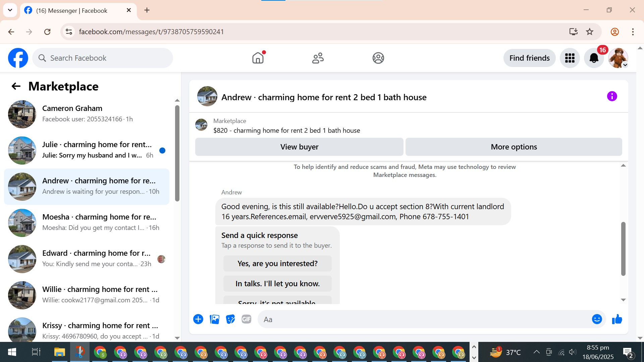Image resolution: width=644 pixels, height=362 pixels.
Task: View site information icon in address bar
Action: click(x=69, y=32)
